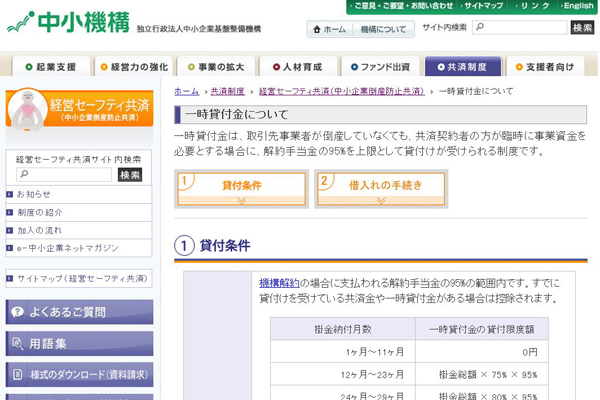
Task: Jump to section 1 貸付条件 anchor
Action: click(241, 189)
